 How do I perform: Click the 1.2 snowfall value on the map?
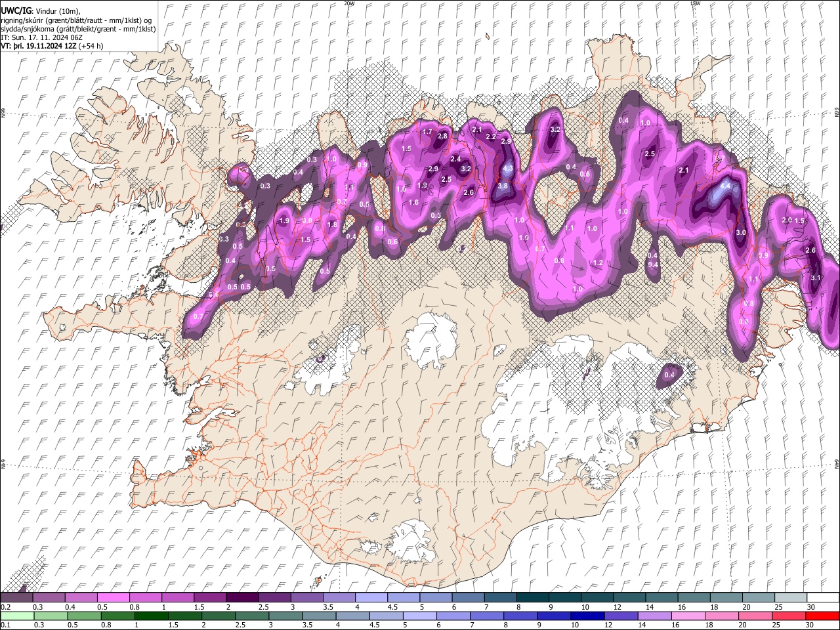click(597, 262)
